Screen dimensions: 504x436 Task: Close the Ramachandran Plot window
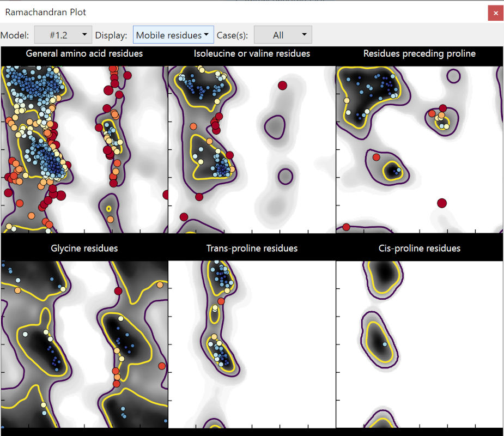tap(496, 13)
